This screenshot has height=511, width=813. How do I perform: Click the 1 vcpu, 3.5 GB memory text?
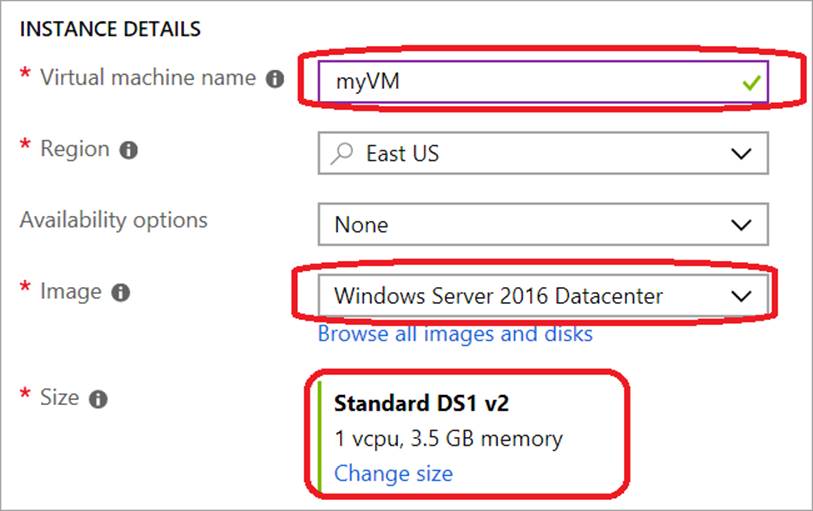coord(448,438)
